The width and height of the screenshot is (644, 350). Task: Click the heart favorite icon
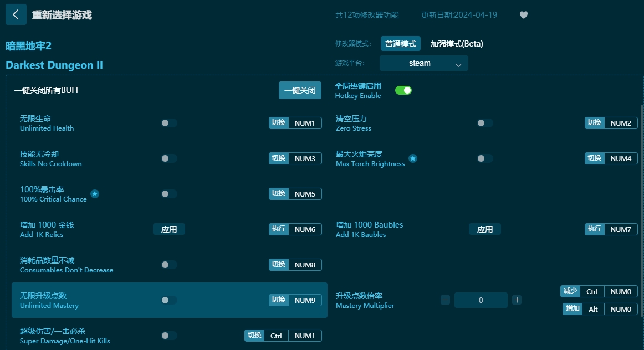pos(523,15)
